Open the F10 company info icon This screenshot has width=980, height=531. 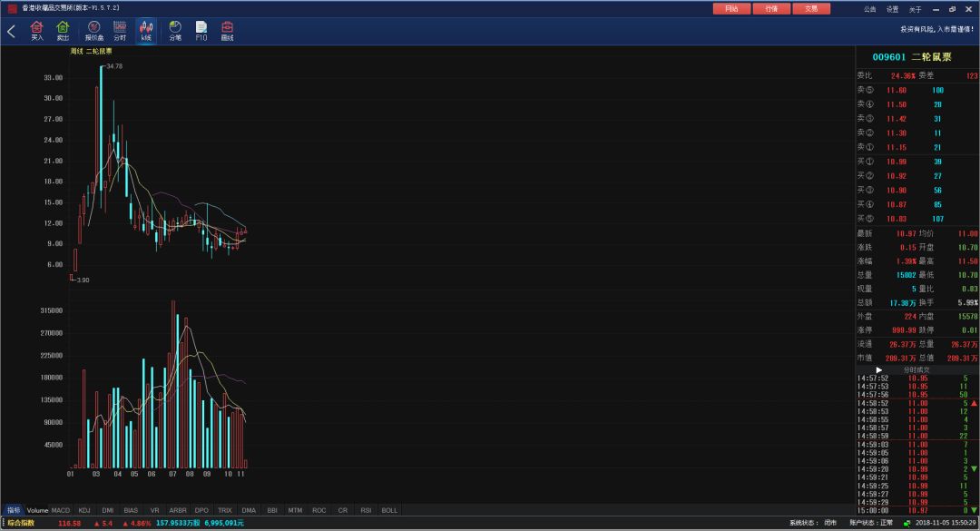(201, 31)
